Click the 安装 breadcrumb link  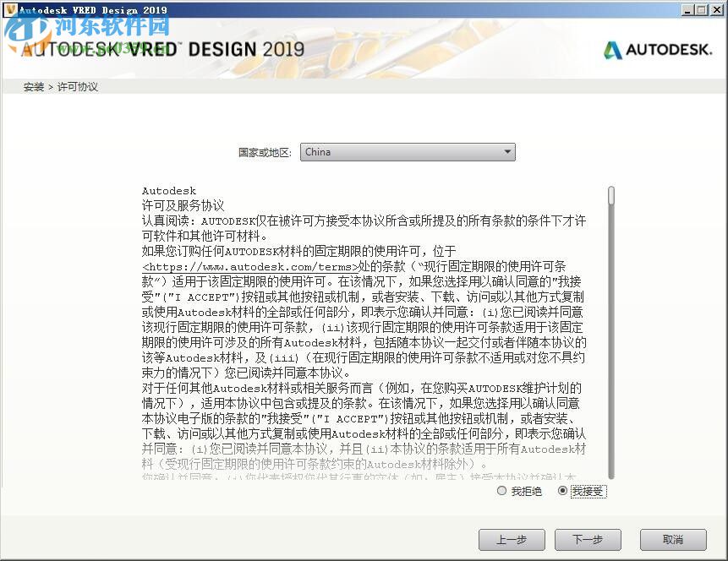[x=33, y=86]
